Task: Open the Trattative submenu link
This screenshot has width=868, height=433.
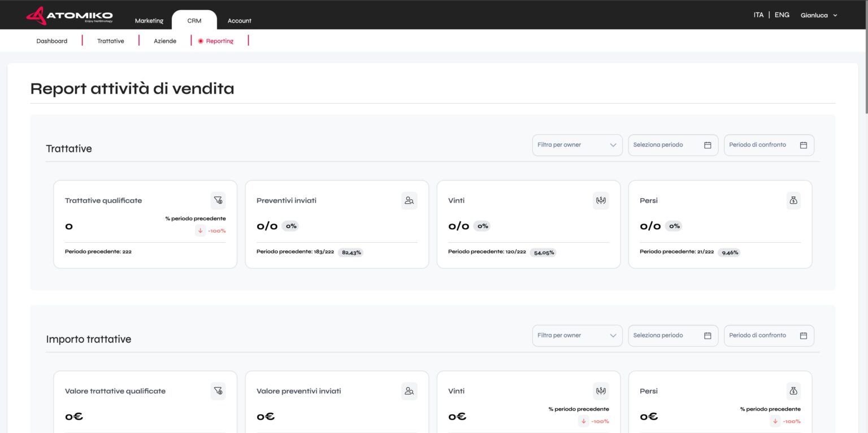Action: pyautogui.click(x=111, y=41)
